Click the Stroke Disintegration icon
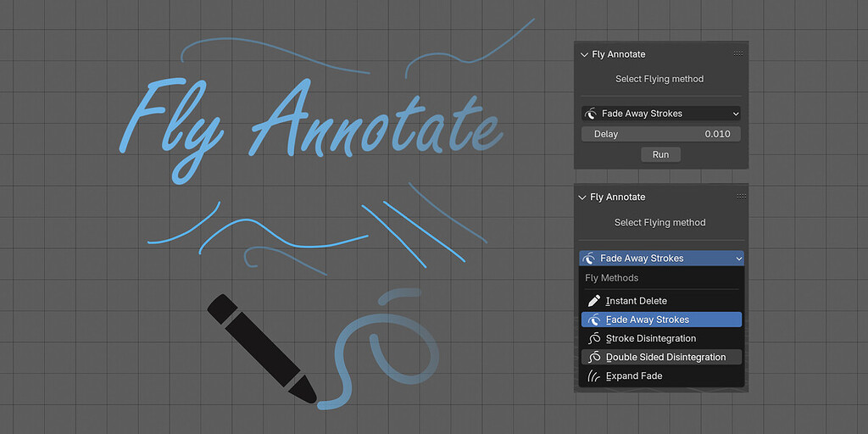 click(594, 338)
